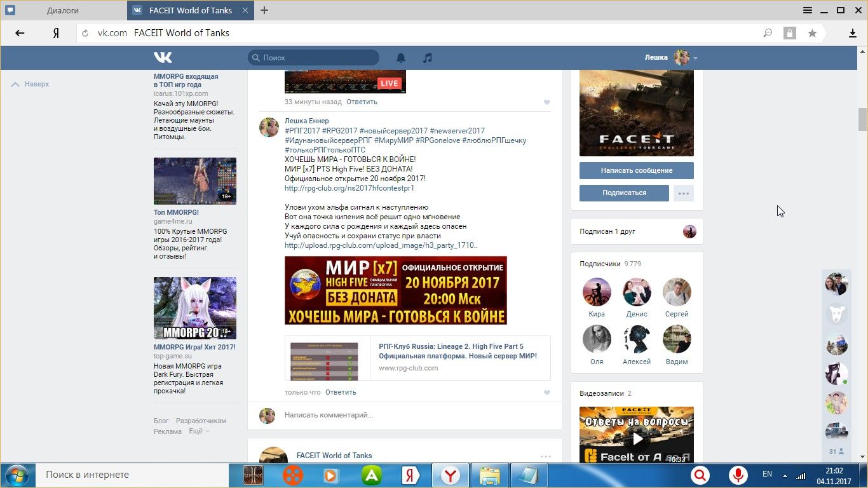
Task: Click the padlock protection icon in the address bar
Action: point(790,33)
